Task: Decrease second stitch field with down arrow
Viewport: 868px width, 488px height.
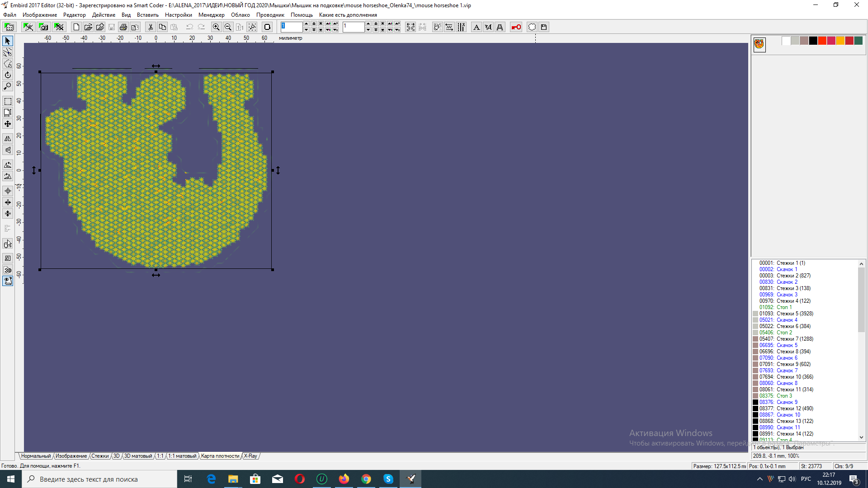Action: [x=368, y=30]
